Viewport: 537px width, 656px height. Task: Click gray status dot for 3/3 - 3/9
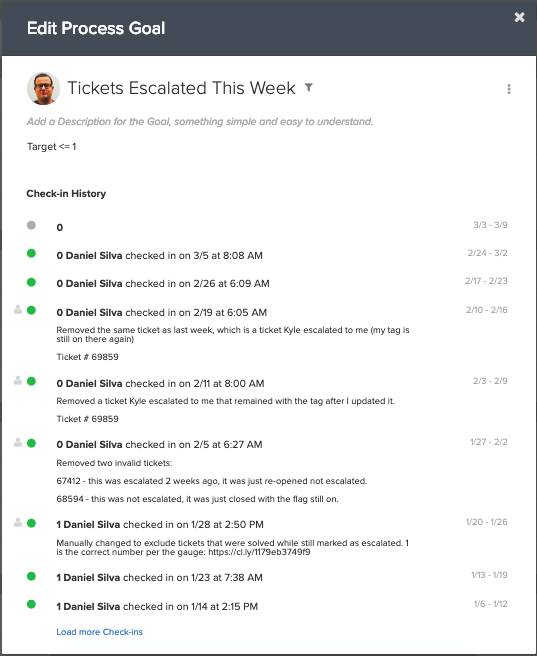tap(31, 226)
